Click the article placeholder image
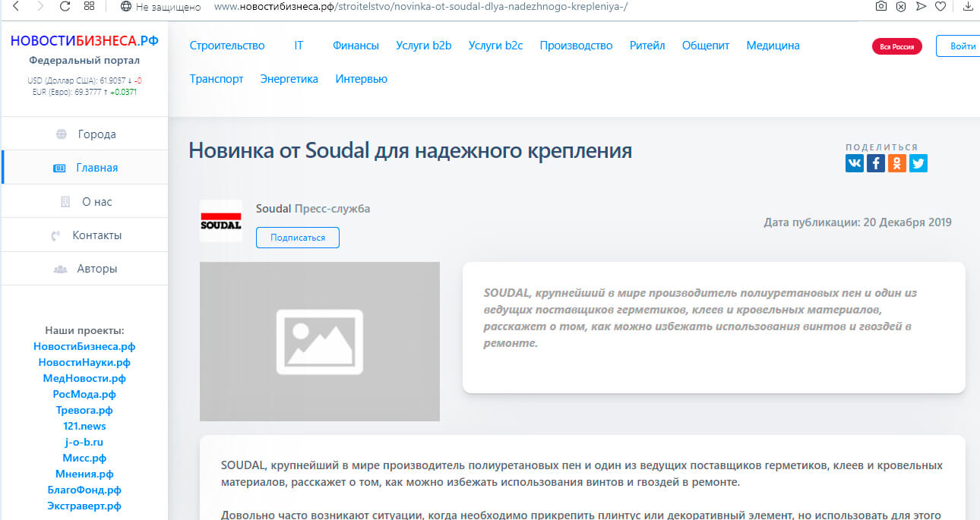This screenshot has width=980, height=520. pos(320,342)
